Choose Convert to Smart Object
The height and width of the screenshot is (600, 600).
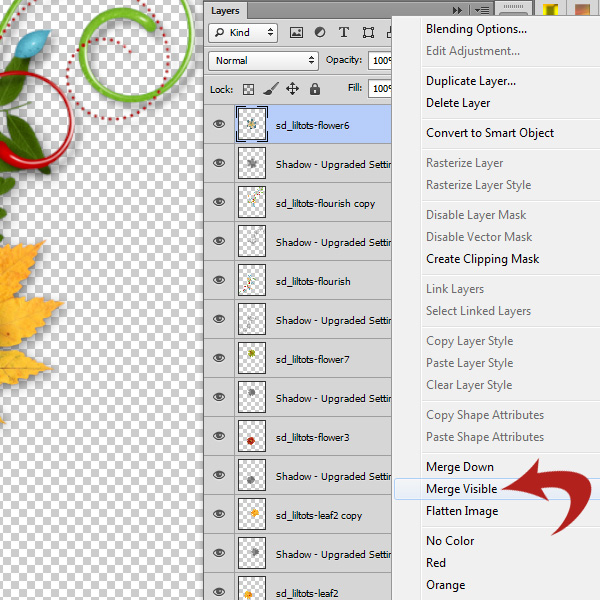click(490, 133)
